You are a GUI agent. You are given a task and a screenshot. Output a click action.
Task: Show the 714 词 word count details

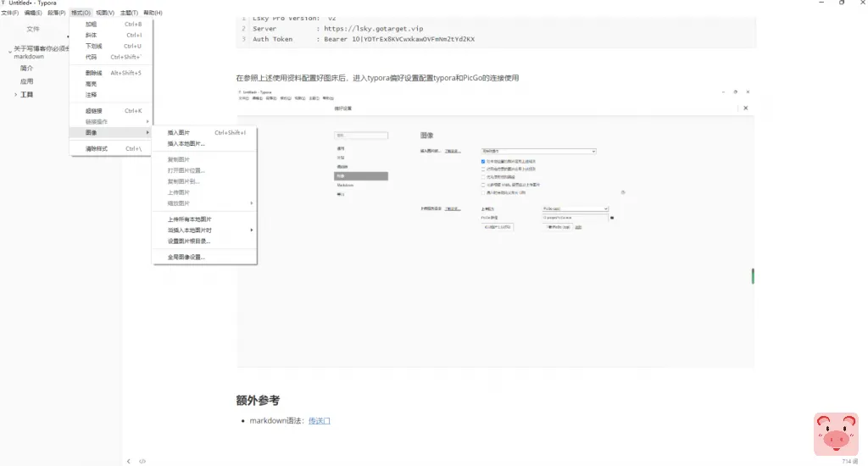(x=849, y=461)
